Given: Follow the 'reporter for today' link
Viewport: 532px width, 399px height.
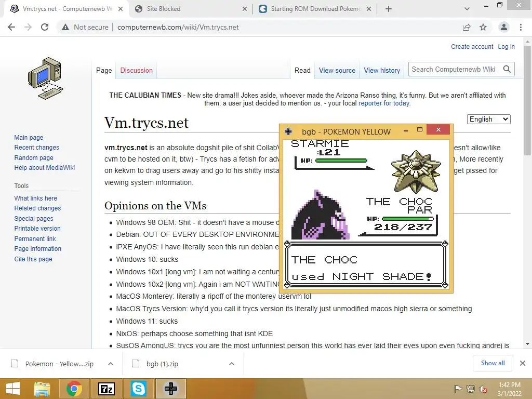Looking at the screenshot, I should [384, 103].
